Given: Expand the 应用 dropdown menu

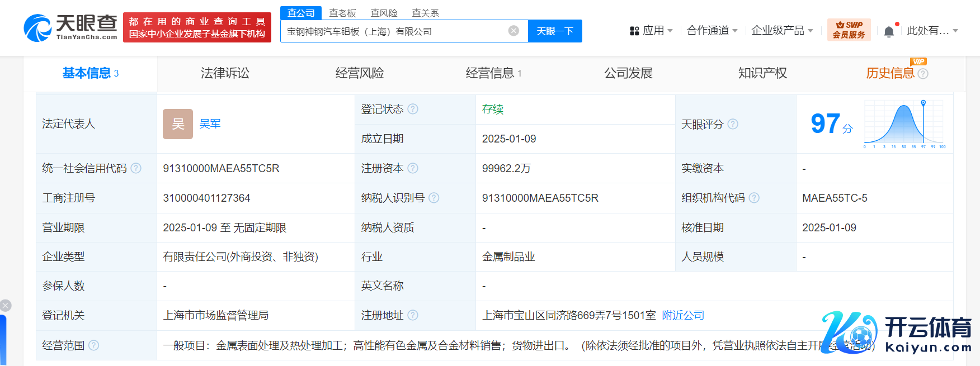Looking at the screenshot, I should pos(651,31).
